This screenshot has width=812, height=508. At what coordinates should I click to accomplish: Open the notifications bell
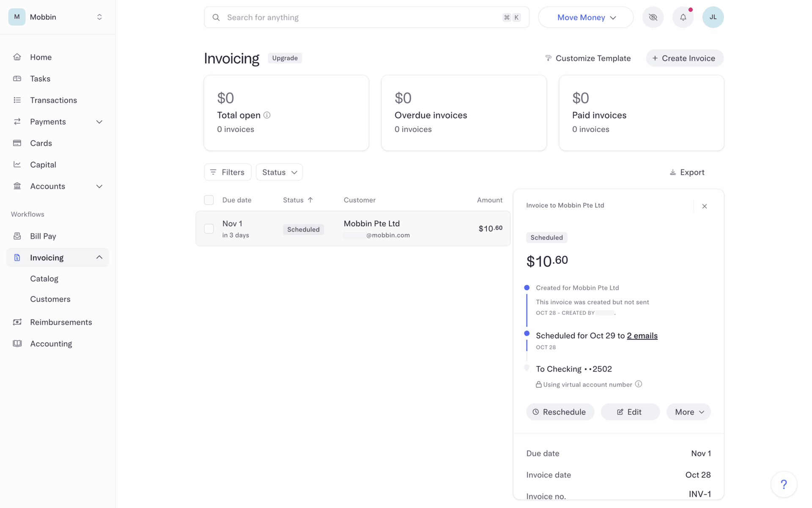point(683,17)
